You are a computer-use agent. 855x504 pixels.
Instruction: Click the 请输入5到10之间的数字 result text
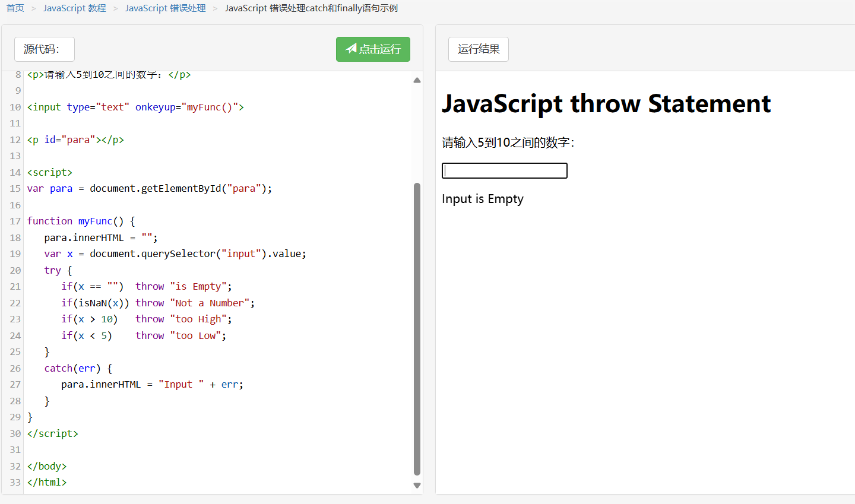point(508,142)
